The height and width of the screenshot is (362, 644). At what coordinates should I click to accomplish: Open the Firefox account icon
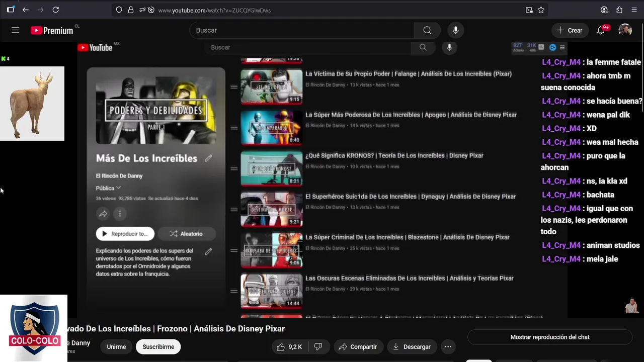click(604, 10)
